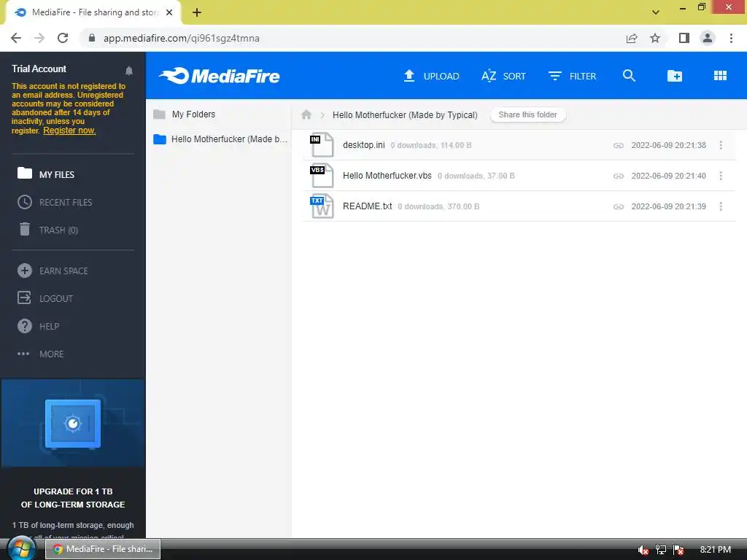Toggle the browser side panel icon
The width and height of the screenshot is (747, 560).
pos(684,38)
